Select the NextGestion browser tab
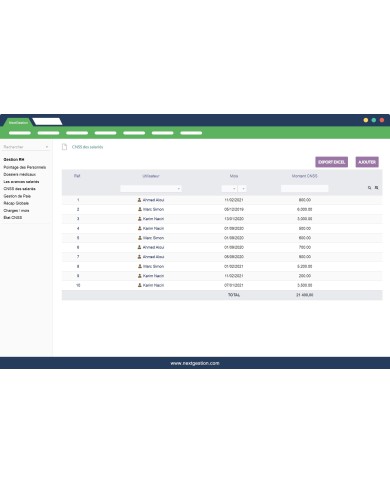390x484 pixels. 18,123
